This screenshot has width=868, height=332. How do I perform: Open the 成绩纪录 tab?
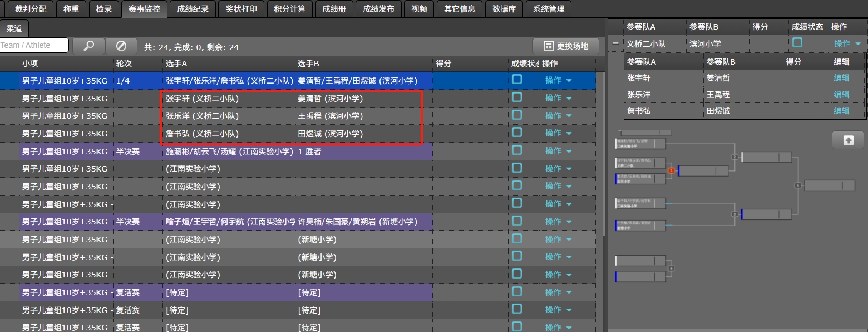[193, 9]
